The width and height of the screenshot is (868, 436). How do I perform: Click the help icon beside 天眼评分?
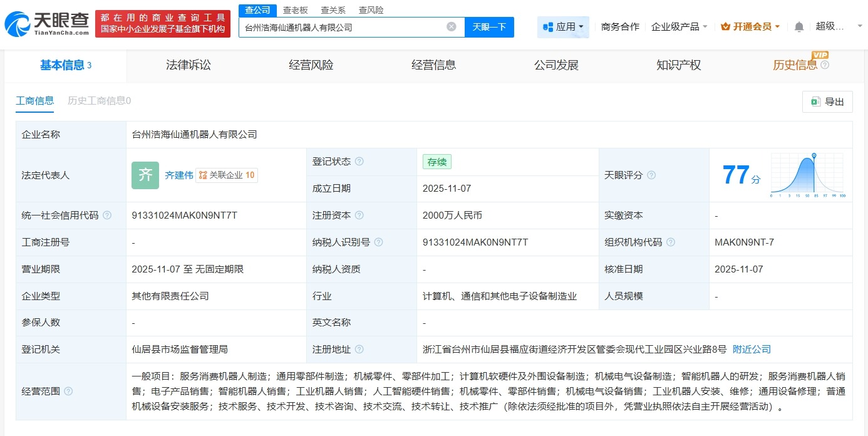coord(653,175)
